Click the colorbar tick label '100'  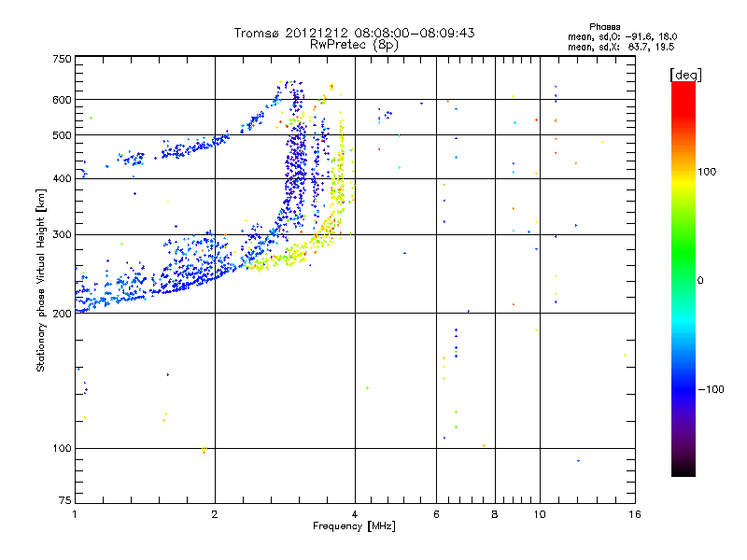click(x=707, y=172)
